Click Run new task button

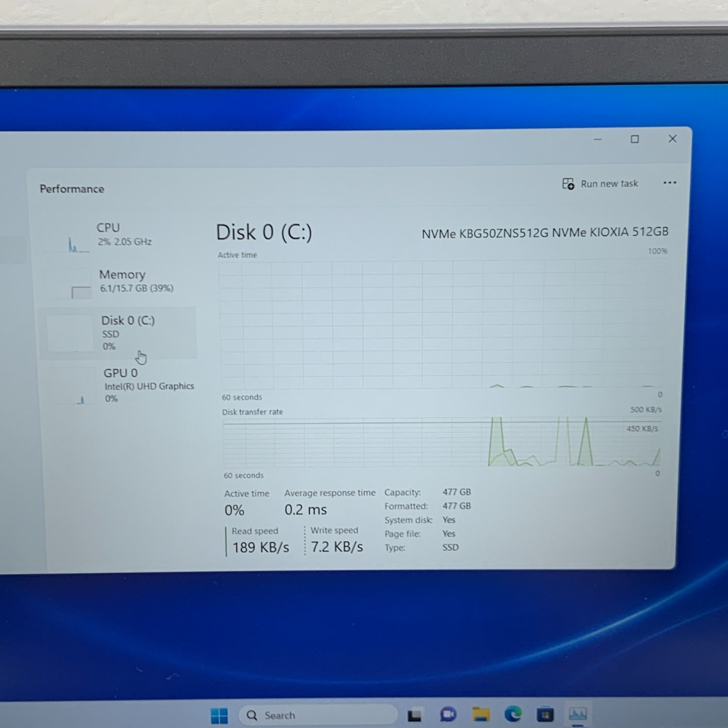click(x=600, y=184)
